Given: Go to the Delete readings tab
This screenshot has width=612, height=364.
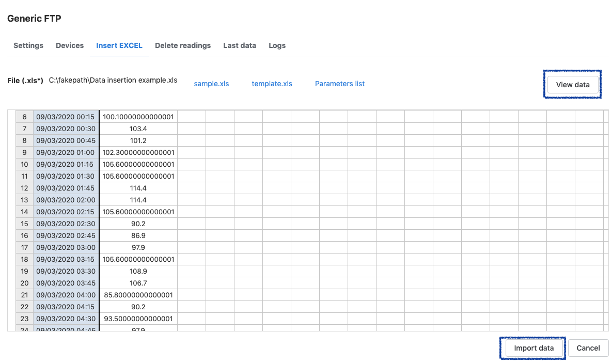Looking at the screenshot, I should (x=183, y=45).
